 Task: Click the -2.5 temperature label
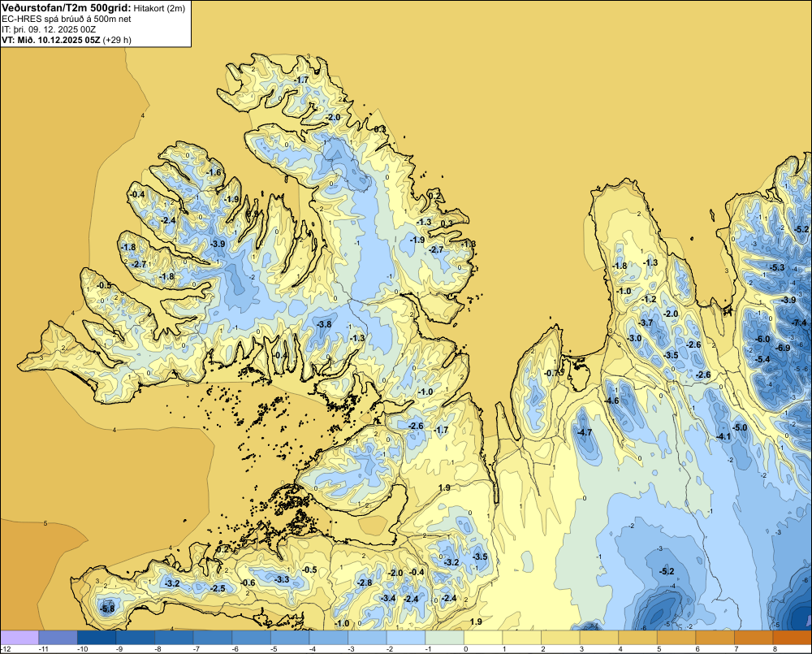pyautogui.click(x=218, y=588)
